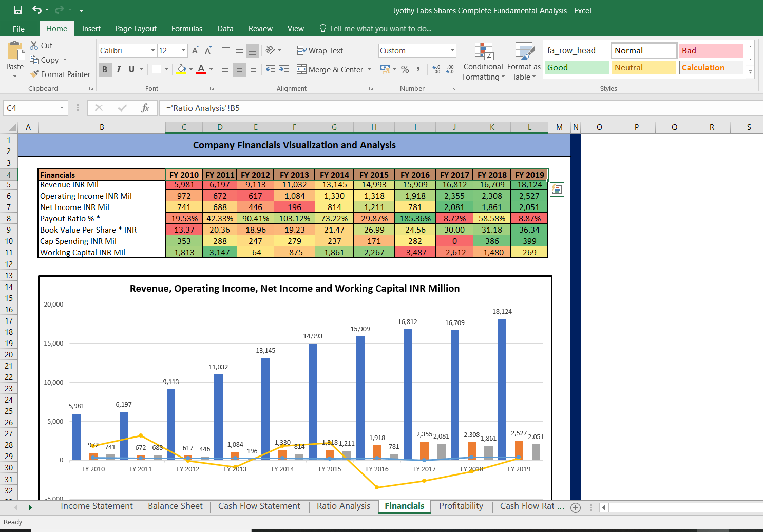
Task: Open the File menu
Action: tap(19, 29)
